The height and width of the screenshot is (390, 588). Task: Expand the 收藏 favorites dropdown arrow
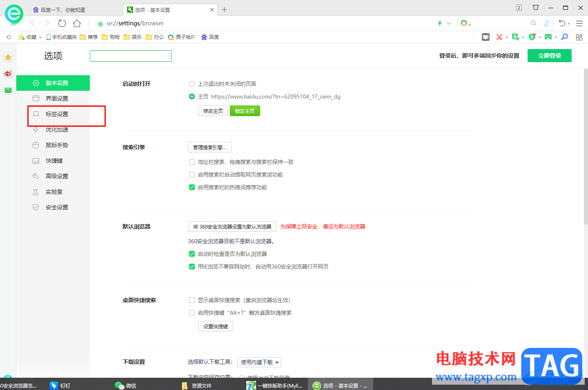tap(40, 37)
